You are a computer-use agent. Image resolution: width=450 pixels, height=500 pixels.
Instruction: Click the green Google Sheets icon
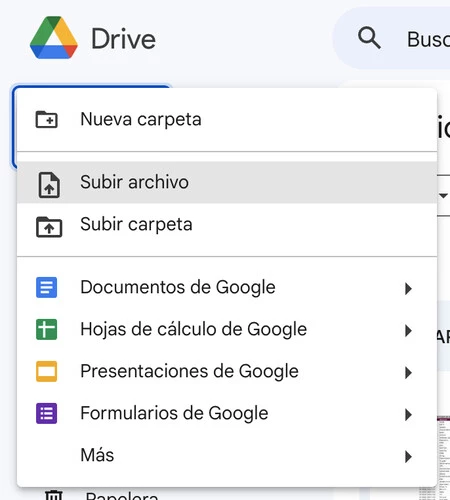point(47,329)
